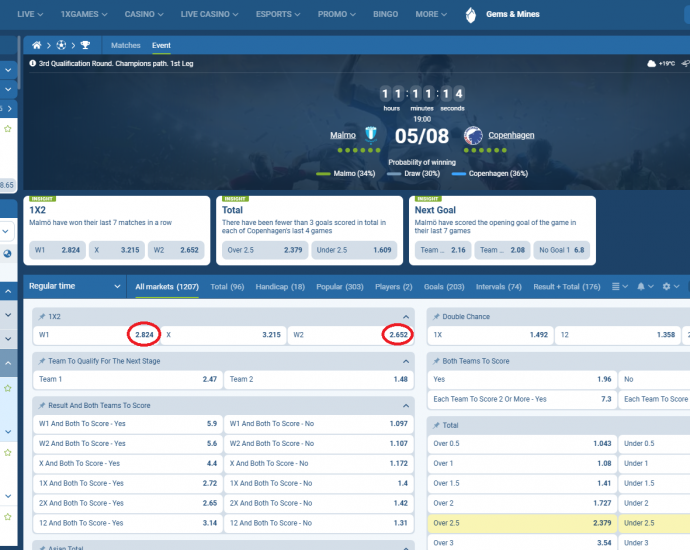Viewport: 690px width, 550px height.
Task: Go to the home breadcrumb icon
Action: pyautogui.click(x=37, y=45)
